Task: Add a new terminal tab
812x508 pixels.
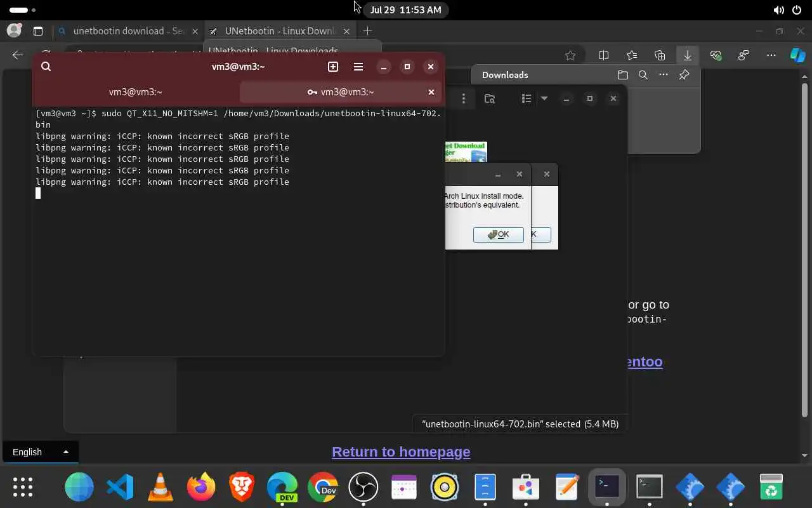Action: (x=333, y=67)
